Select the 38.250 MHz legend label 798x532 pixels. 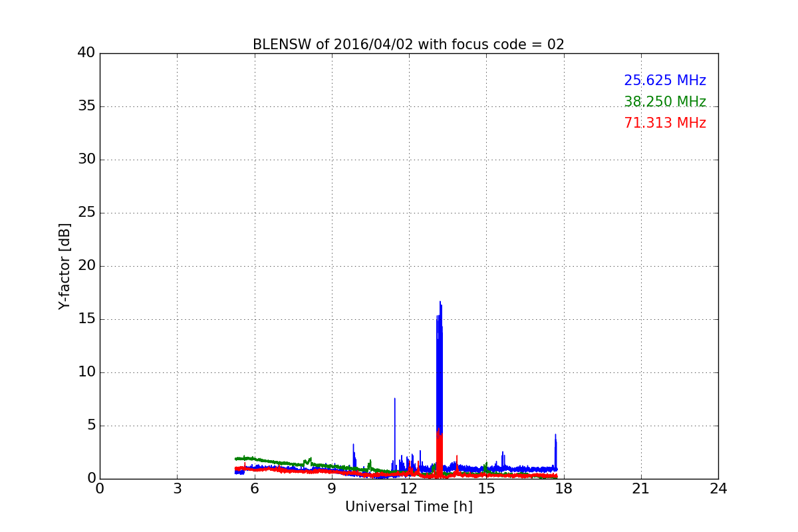665,102
